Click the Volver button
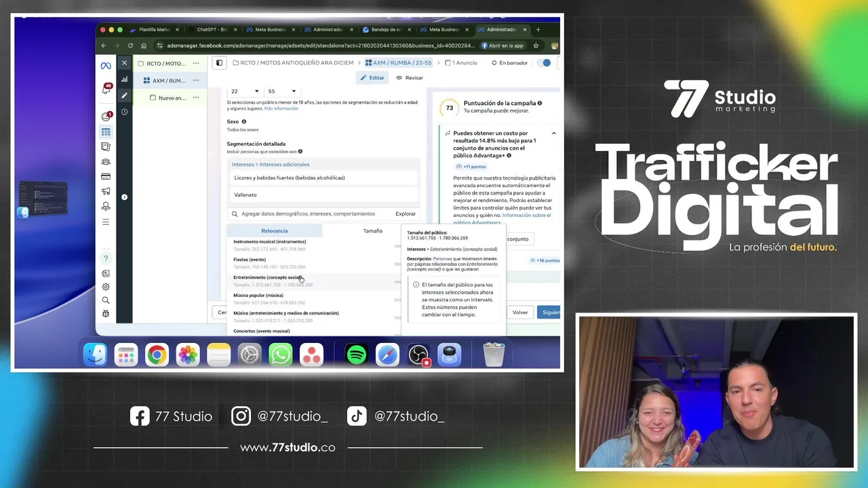Screen dimensions: 868x488 click(520, 312)
